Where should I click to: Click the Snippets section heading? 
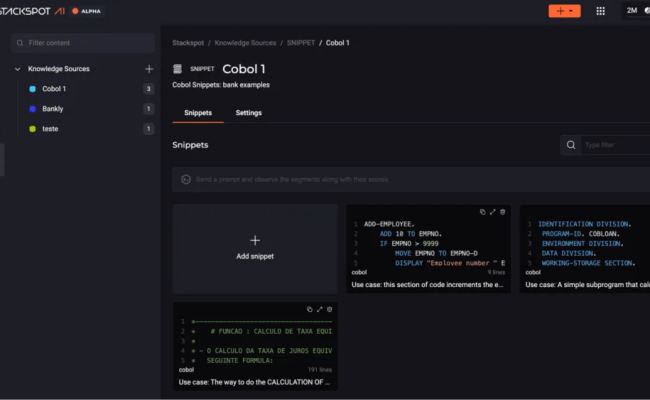pos(190,145)
